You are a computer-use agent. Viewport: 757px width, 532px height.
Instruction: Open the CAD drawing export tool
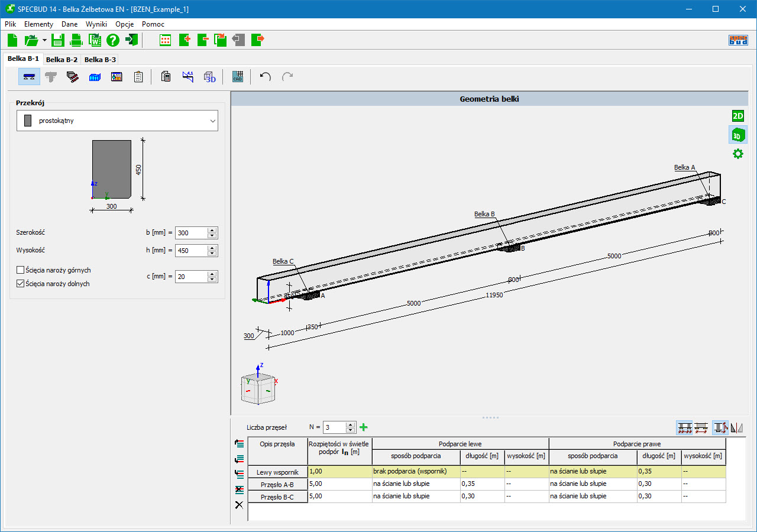(238, 77)
